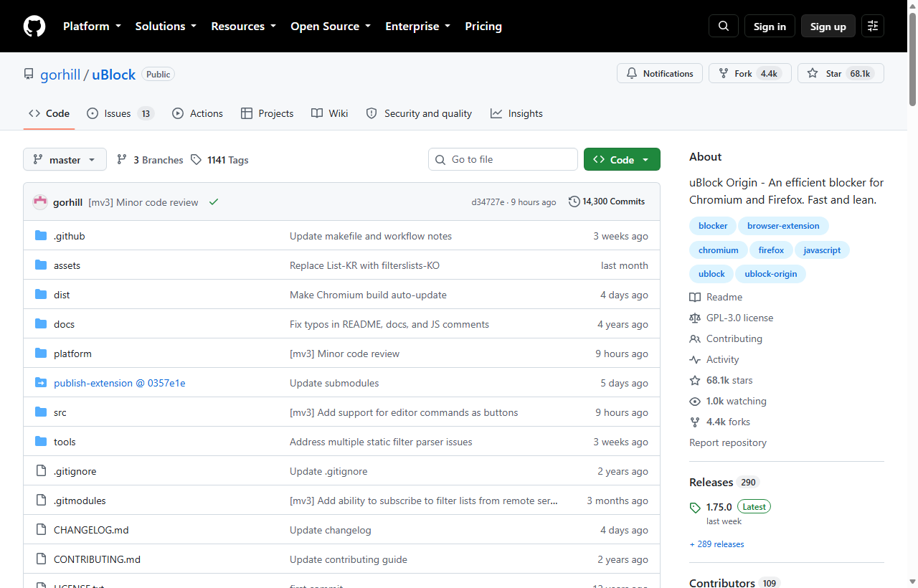918x588 pixels.
Task: Click the GitHub logo icon
Action: 34,27
